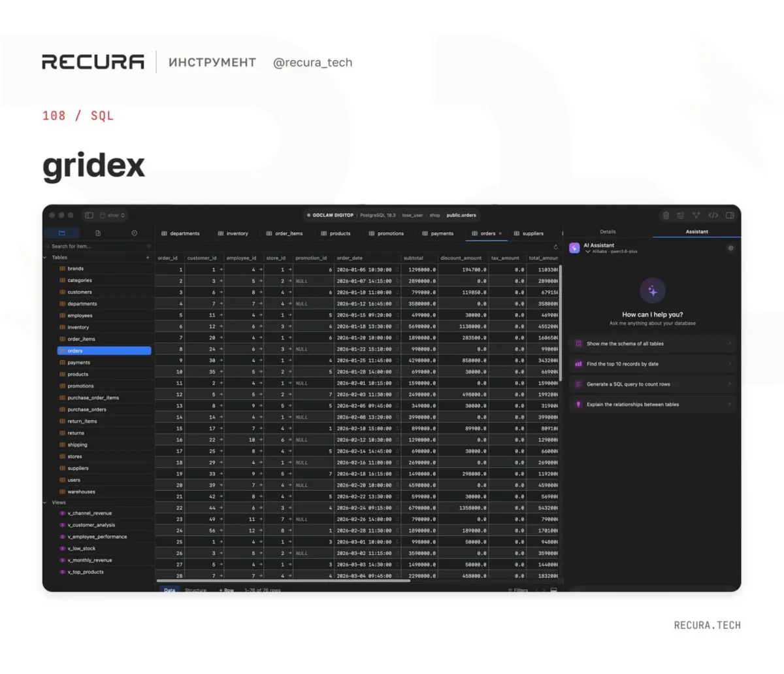Select the orders table in sidebar
784x674 pixels.
(x=105, y=351)
